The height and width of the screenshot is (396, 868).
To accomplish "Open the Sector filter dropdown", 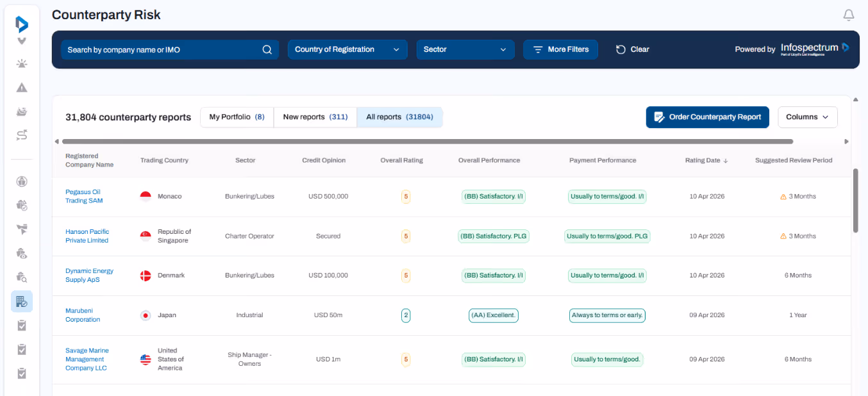I will pos(465,49).
